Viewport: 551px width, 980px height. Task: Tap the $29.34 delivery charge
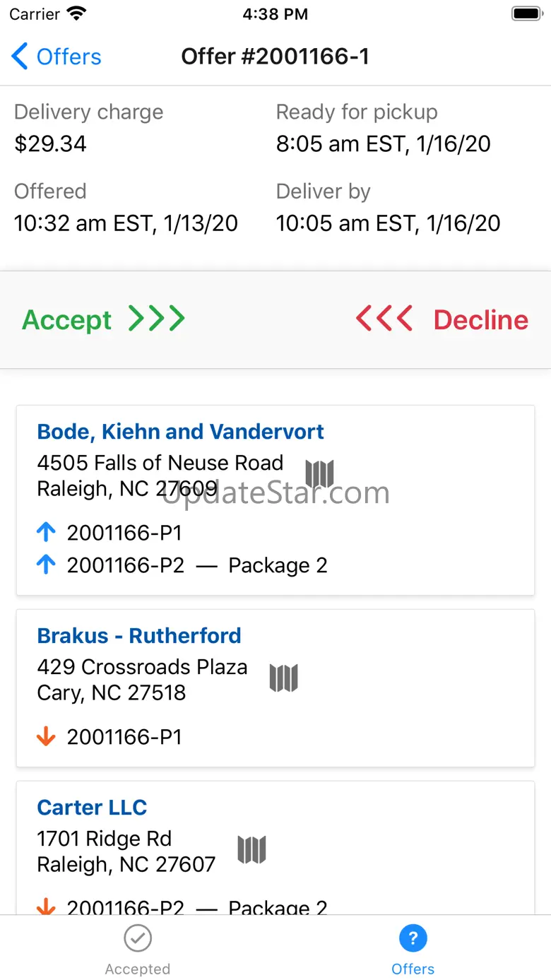coord(51,143)
